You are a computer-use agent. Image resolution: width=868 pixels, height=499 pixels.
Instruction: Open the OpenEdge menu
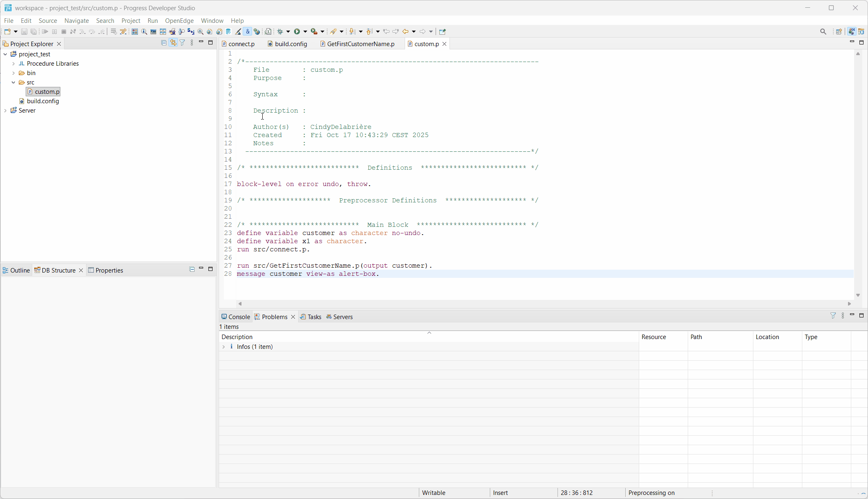pos(179,20)
